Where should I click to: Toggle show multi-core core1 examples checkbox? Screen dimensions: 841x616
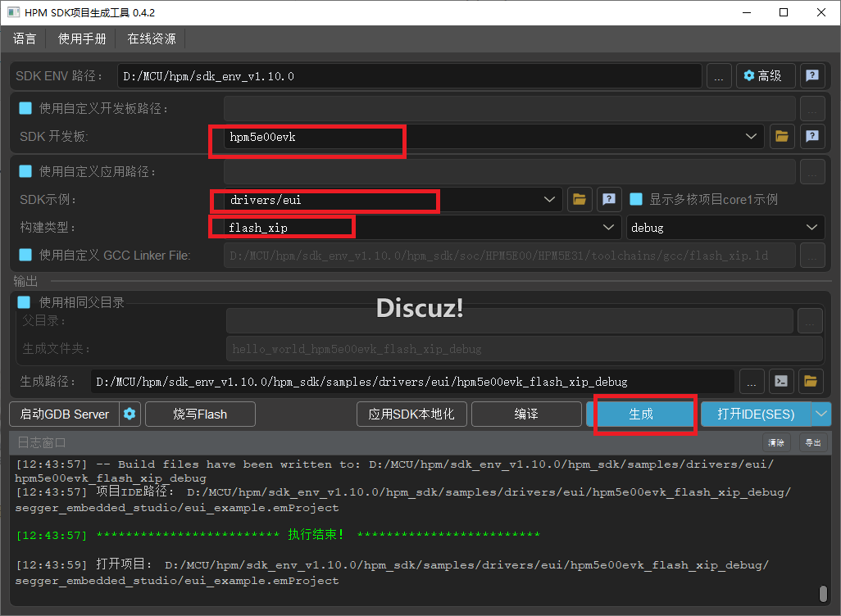(x=636, y=199)
